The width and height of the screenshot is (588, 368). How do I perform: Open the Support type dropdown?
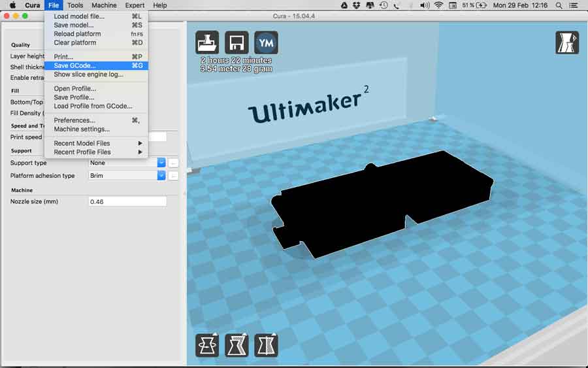(x=127, y=163)
